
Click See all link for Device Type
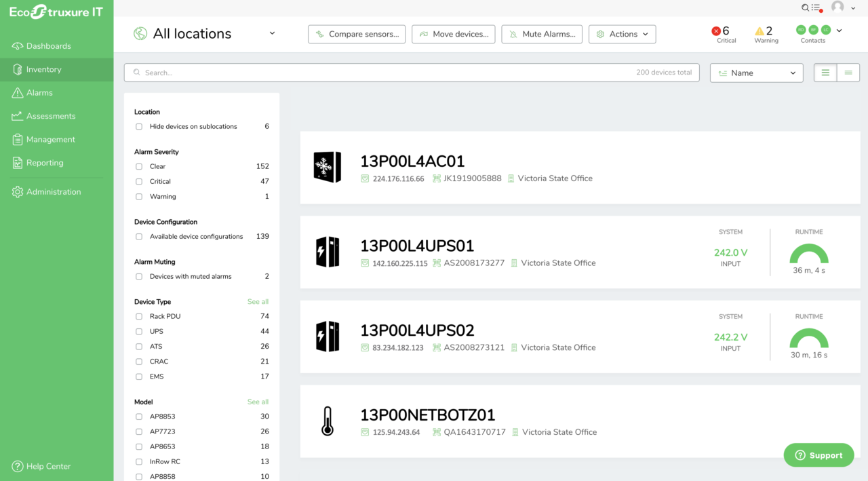pyautogui.click(x=258, y=302)
